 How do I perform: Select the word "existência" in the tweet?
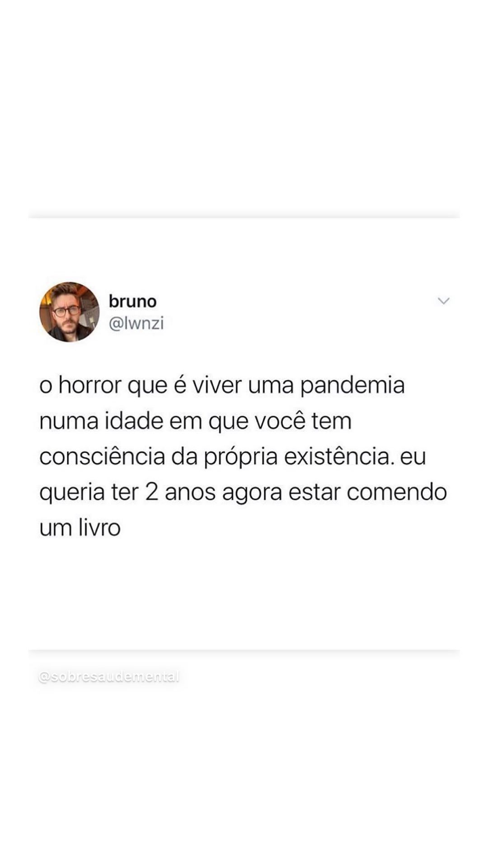point(338,457)
